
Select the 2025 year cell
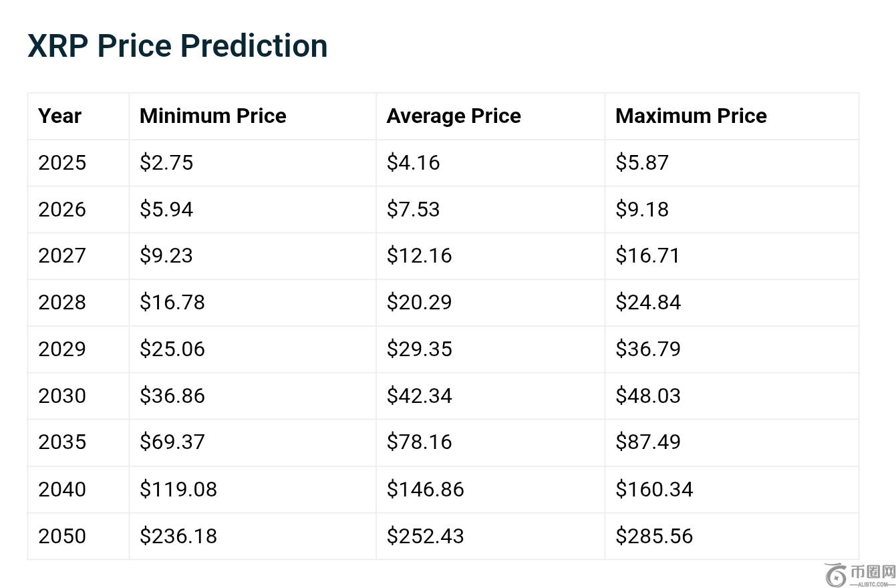point(62,163)
